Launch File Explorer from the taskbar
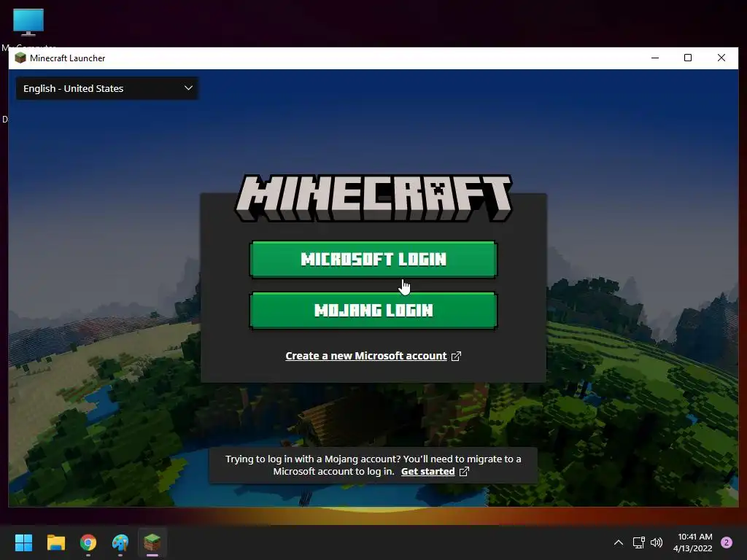The width and height of the screenshot is (747, 560). tap(55, 542)
